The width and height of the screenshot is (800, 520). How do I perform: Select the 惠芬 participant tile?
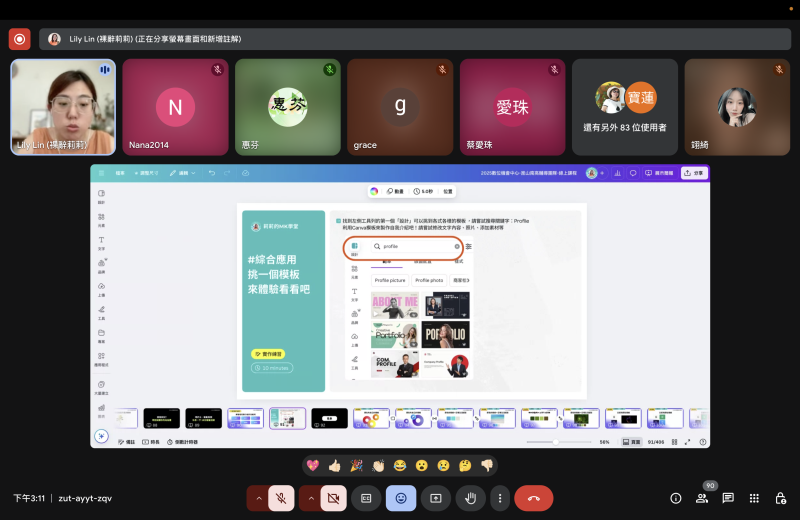(x=288, y=107)
